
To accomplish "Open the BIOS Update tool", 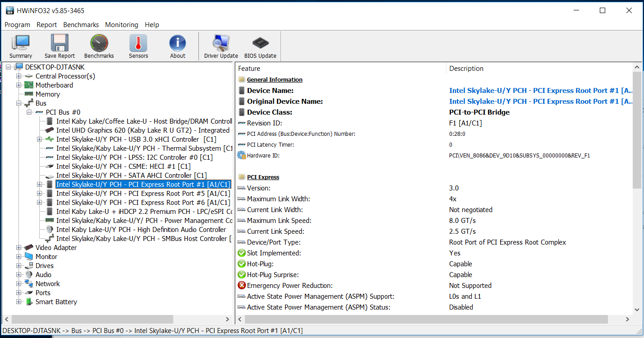I will [x=260, y=45].
